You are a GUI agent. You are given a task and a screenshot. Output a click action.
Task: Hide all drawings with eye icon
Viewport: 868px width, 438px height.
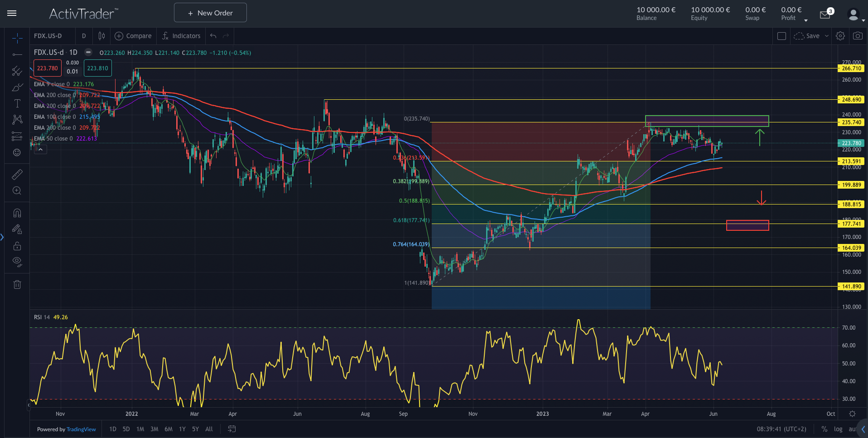17,262
